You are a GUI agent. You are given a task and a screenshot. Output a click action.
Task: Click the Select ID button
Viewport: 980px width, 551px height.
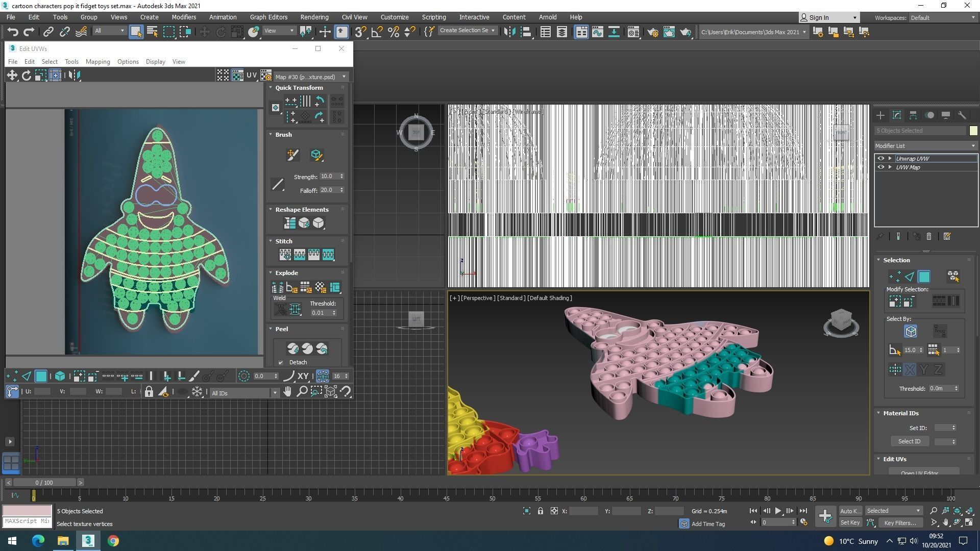pyautogui.click(x=909, y=441)
